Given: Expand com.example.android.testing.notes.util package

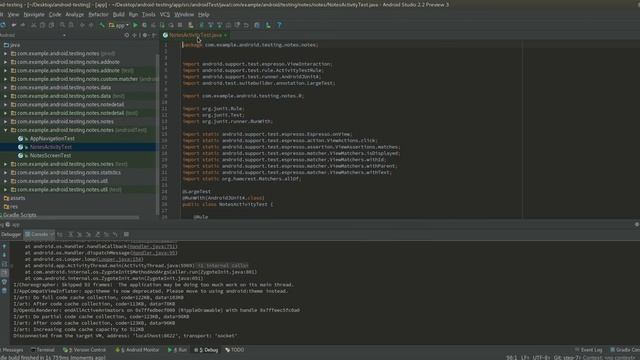Looking at the screenshot, I should [6, 181].
